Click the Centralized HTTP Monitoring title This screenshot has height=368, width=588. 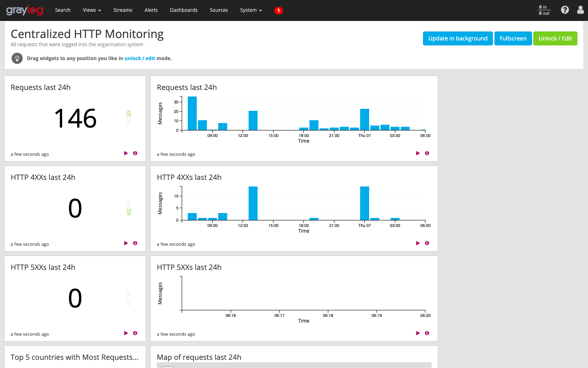coord(87,34)
